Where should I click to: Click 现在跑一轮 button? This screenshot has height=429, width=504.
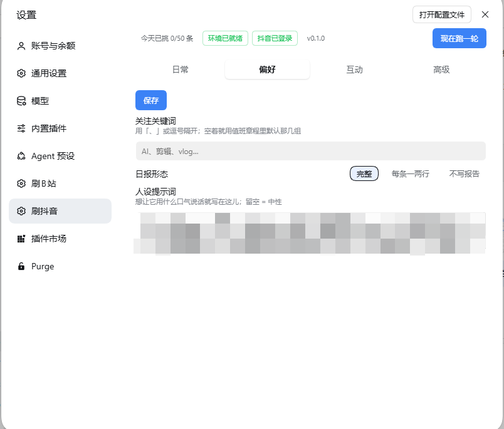point(459,38)
